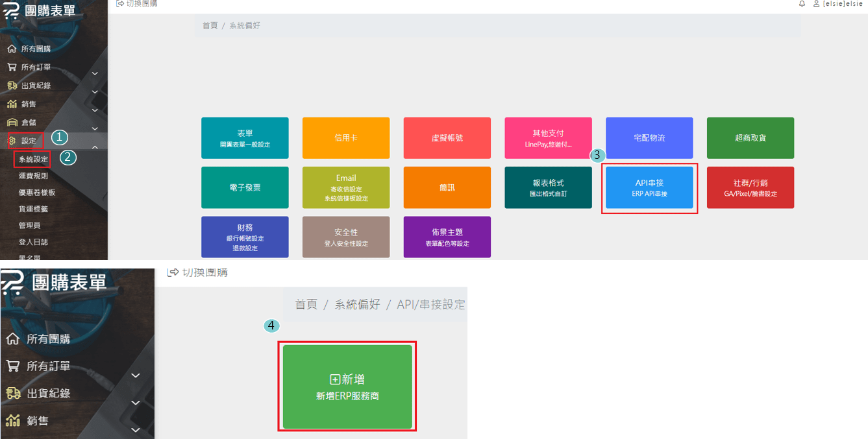This screenshot has height=441, width=868.
Task: Click the user avatar icon beside elsie
Action: (x=817, y=4)
